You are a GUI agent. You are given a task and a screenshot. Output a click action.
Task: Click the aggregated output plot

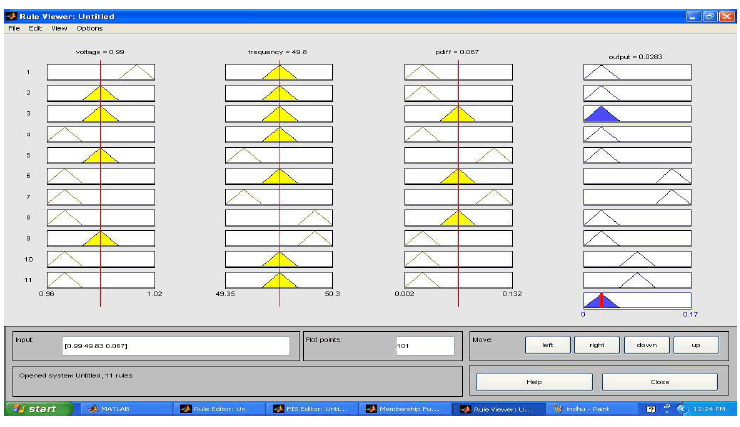click(637, 300)
